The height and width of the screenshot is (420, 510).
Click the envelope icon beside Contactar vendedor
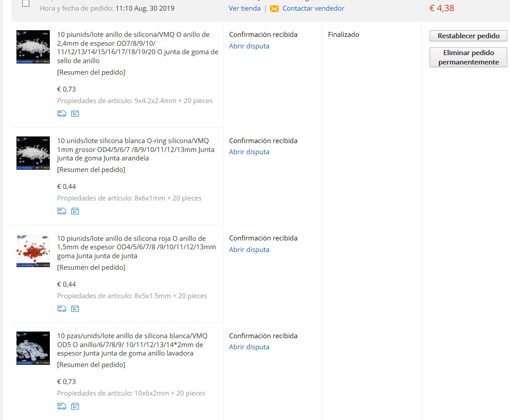(x=274, y=8)
